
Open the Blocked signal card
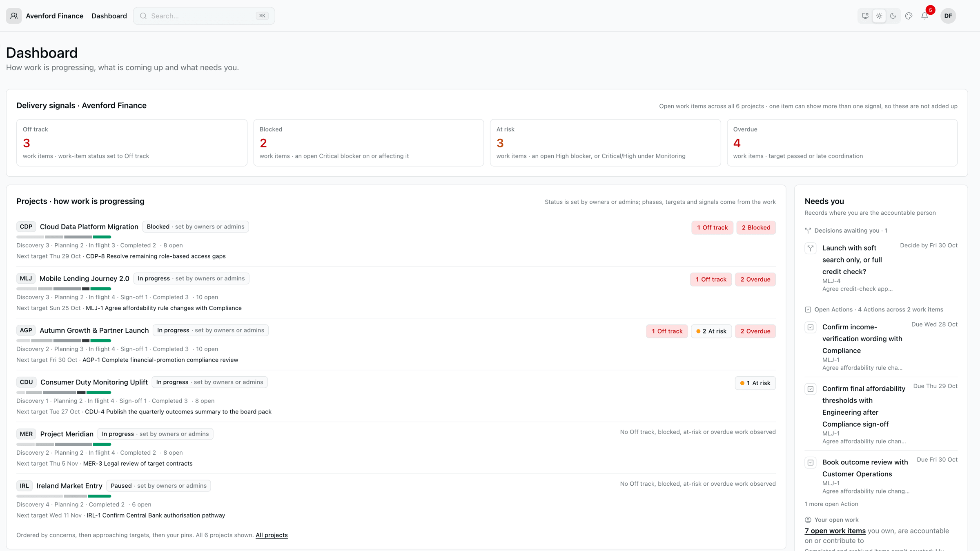pyautogui.click(x=369, y=143)
